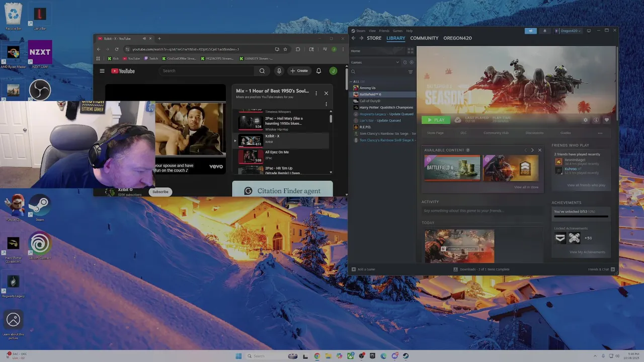Open YouTube hamburger guide menu
Image resolution: width=644 pixels, height=362 pixels.
click(x=102, y=71)
